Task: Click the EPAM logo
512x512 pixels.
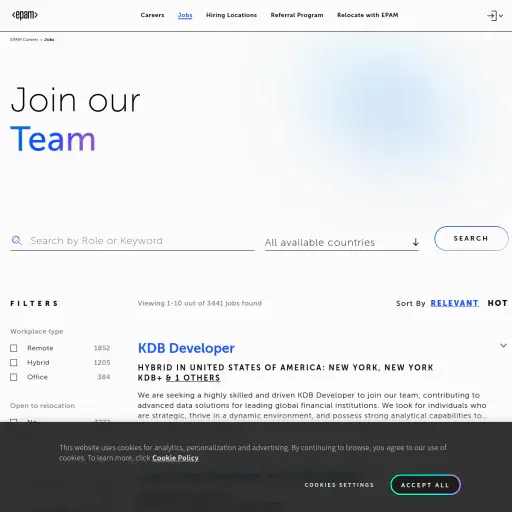Action: coord(25,15)
